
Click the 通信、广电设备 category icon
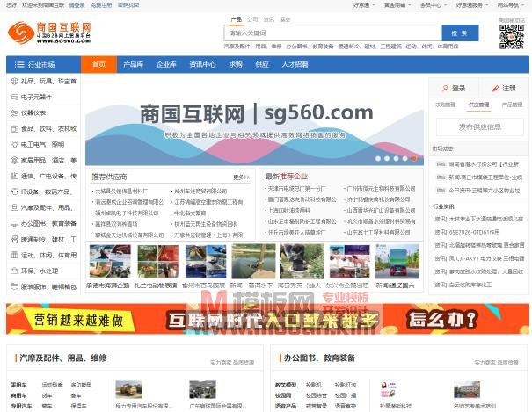pyautogui.click(x=14, y=177)
